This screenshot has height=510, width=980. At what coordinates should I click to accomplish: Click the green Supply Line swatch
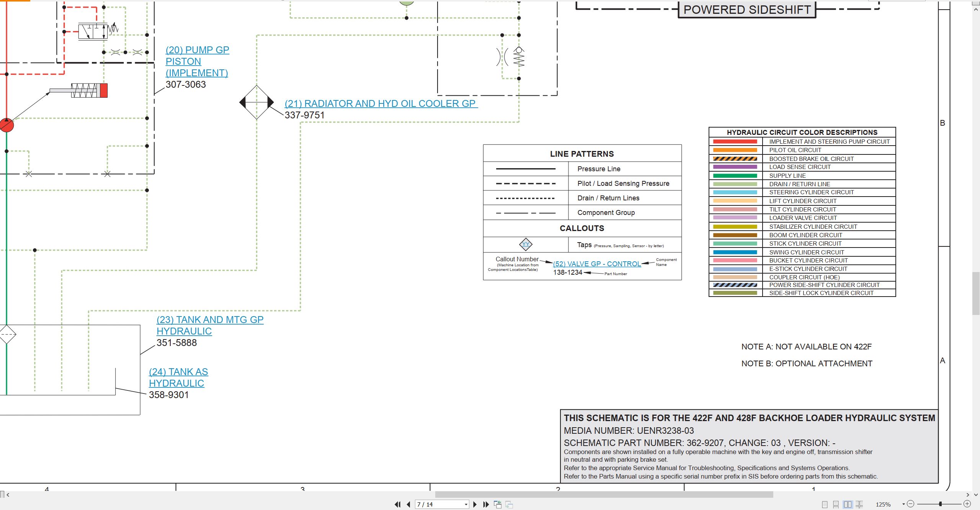(x=735, y=175)
